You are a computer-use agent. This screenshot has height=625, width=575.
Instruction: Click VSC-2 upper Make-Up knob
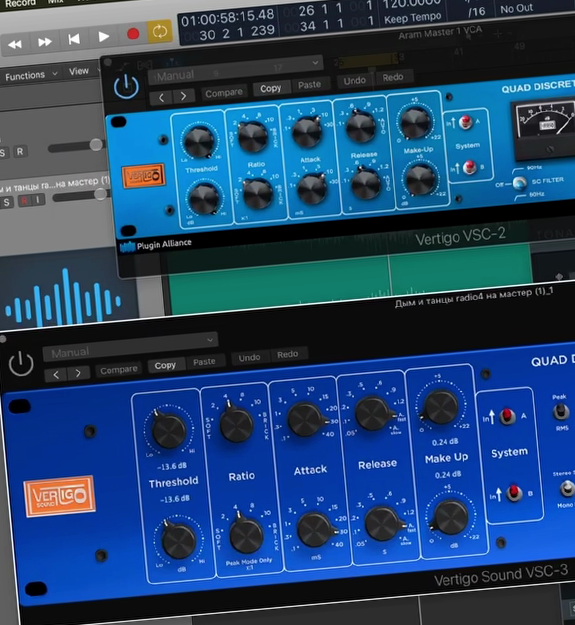pyautogui.click(x=415, y=123)
